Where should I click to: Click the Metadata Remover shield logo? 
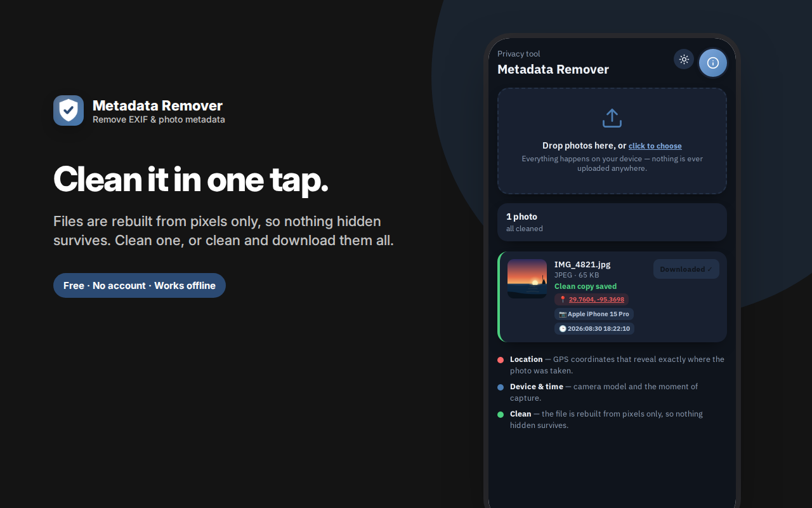[x=69, y=110]
